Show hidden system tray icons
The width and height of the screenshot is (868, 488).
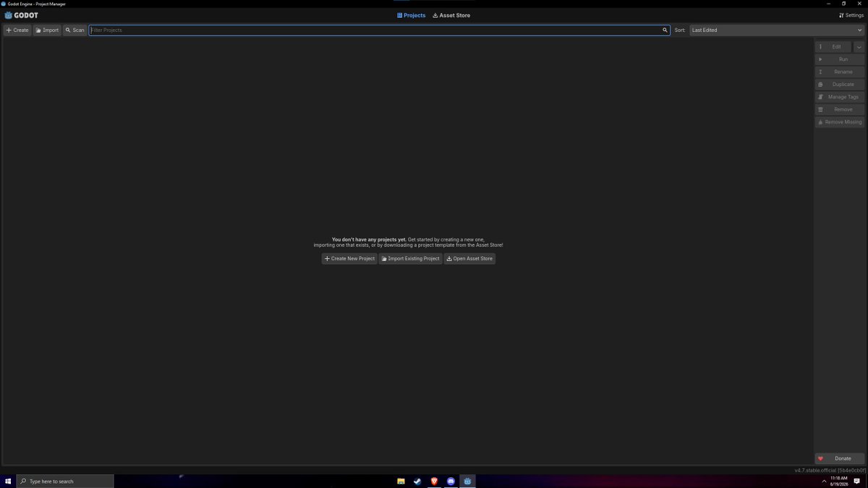click(824, 481)
